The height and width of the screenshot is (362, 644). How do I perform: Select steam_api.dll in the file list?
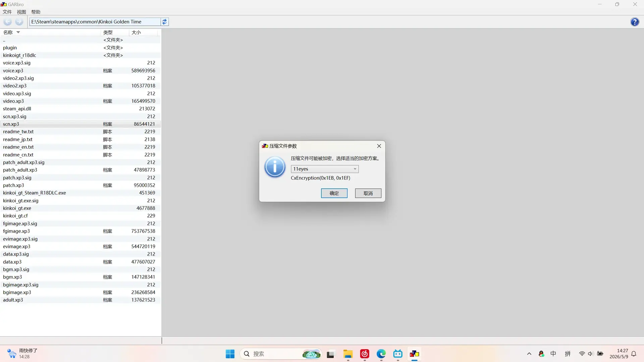(80, 109)
